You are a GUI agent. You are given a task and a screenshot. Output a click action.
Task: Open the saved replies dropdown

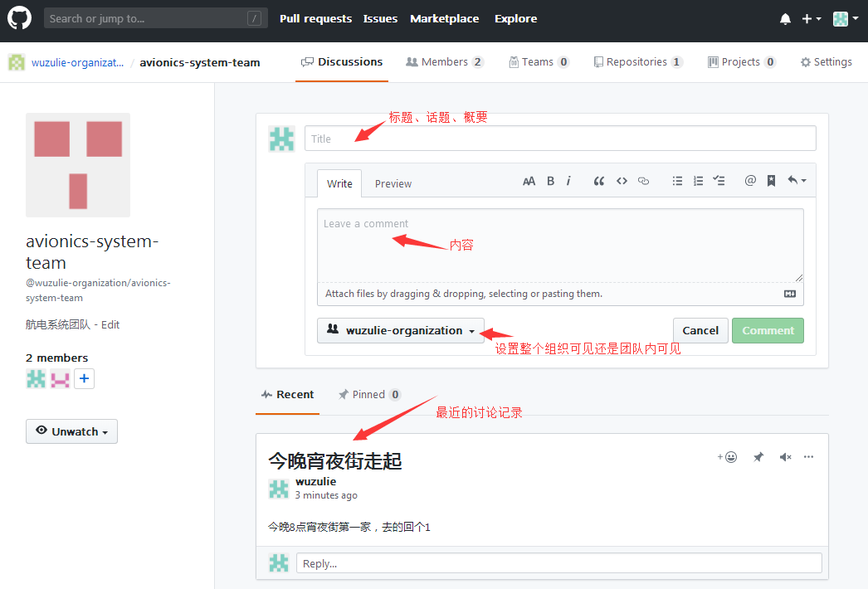pyautogui.click(x=797, y=181)
